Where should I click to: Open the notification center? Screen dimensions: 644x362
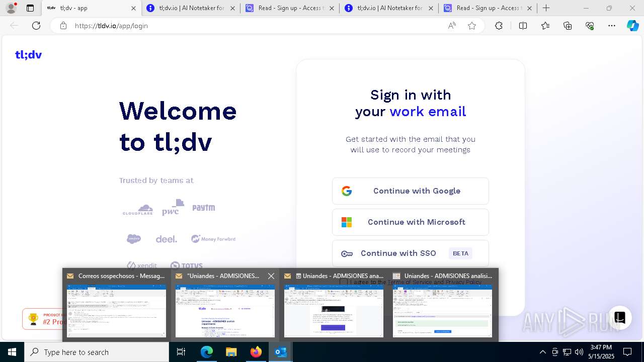[x=627, y=352]
